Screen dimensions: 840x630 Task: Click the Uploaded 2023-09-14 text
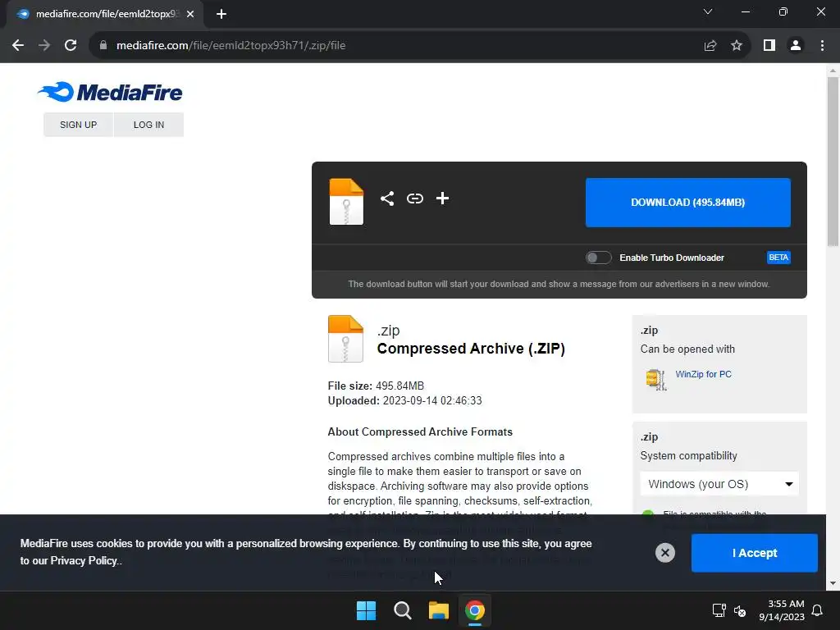[x=404, y=400]
